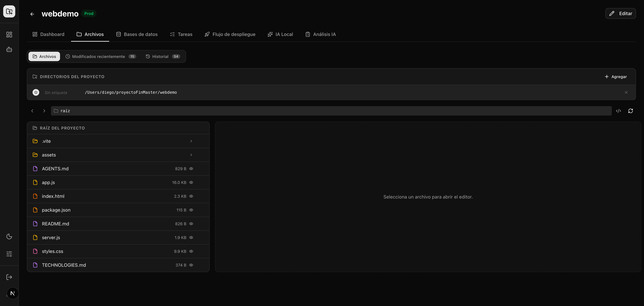Switch to code view with the </> icon
This screenshot has height=306, width=644.
[x=619, y=111]
